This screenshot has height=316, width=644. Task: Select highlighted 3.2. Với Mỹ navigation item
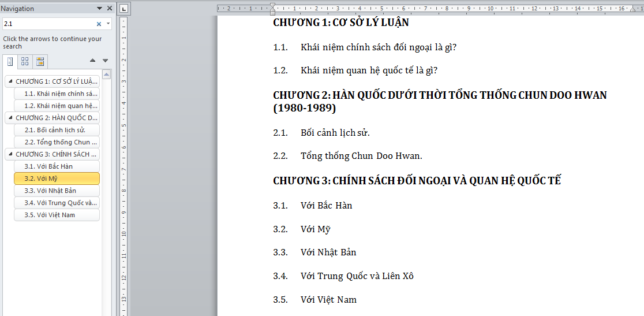tap(57, 179)
